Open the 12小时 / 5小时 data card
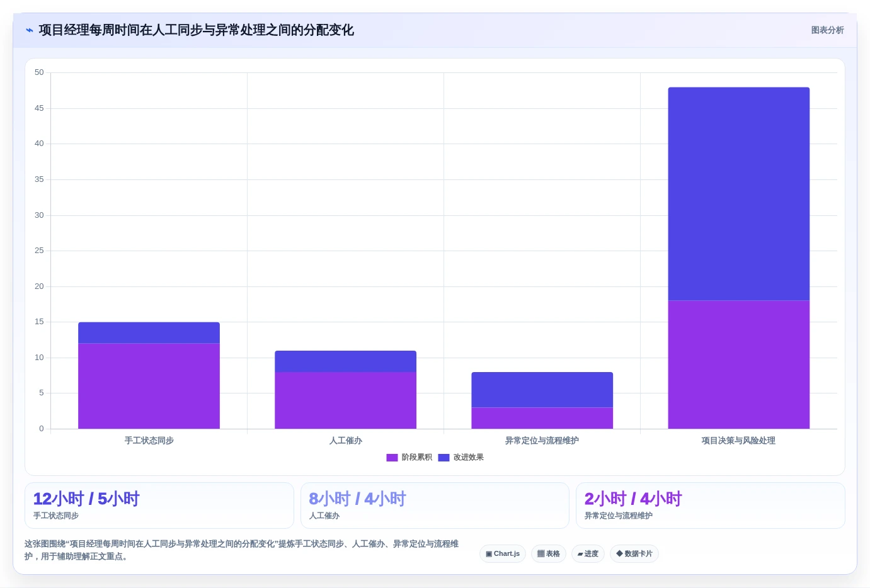Viewport: 870px width, 588px height. point(159,506)
